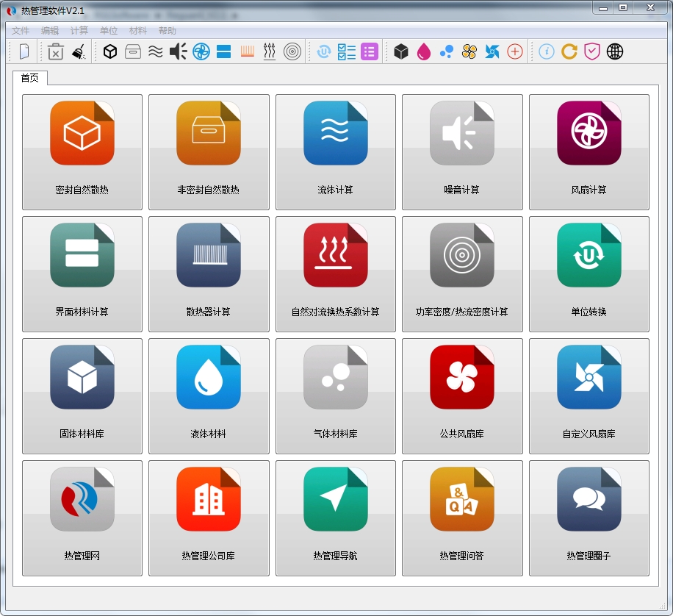This screenshot has width=673, height=616.
Task: Click the new document toolbar icon
Action: 24,51
